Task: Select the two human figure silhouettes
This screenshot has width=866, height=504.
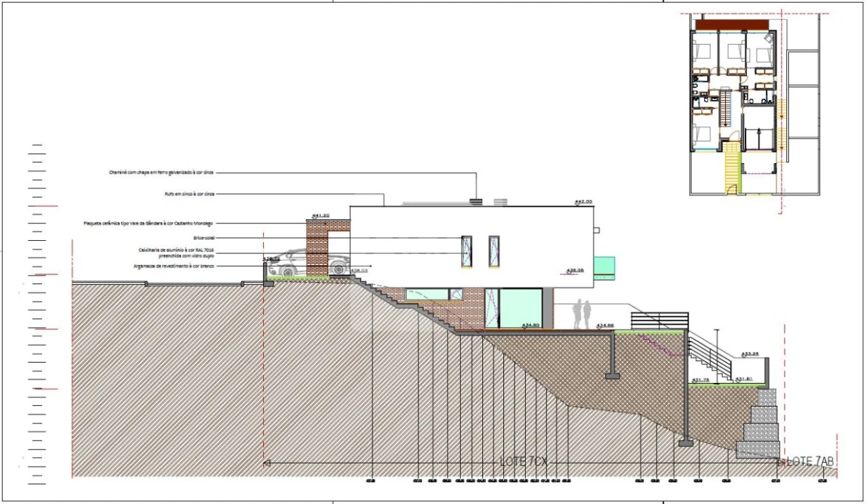Action: pyautogui.click(x=582, y=314)
